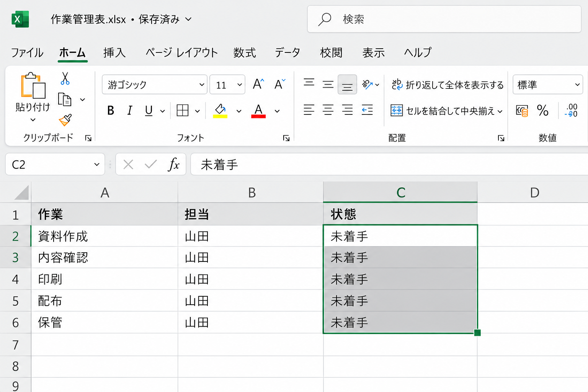The image size is (588, 392).
Task: Confirm the formula bar entry with checkmark
Action: pos(151,165)
